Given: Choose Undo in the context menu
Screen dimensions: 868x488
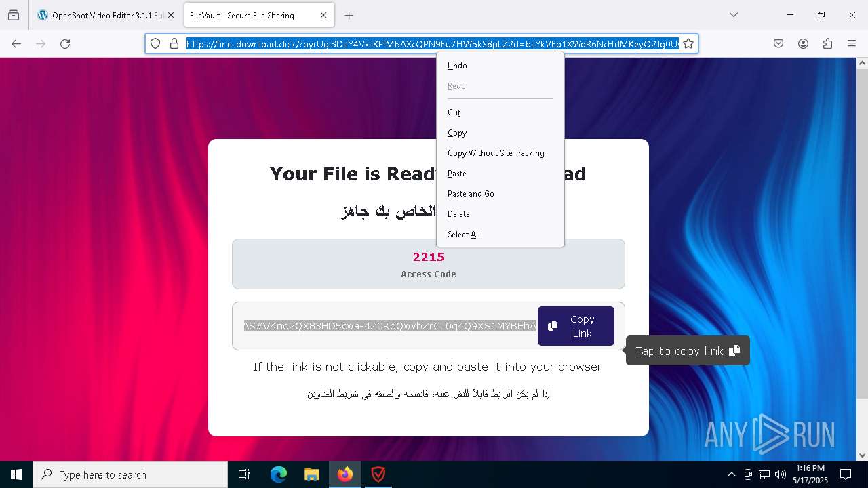Looking at the screenshot, I should (x=500, y=66).
